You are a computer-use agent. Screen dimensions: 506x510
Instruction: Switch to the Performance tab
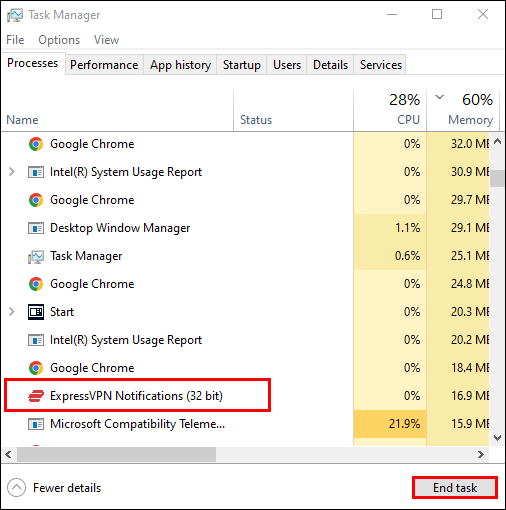click(104, 65)
